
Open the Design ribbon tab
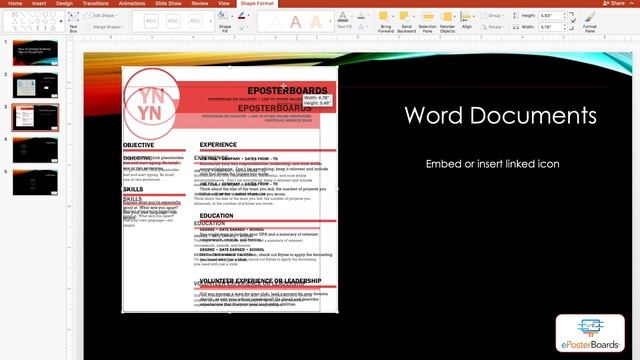coord(64,3)
